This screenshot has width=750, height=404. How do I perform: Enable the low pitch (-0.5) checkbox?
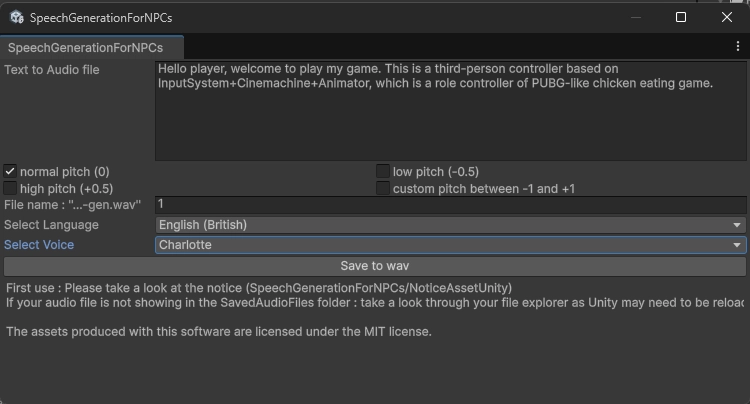click(x=383, y=171)
